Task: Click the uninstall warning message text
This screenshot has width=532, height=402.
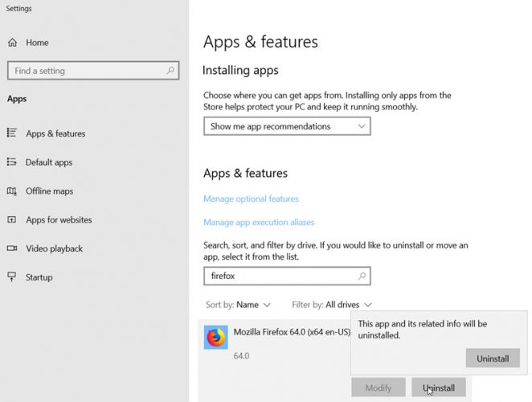Action: click(x=423, y=330)
